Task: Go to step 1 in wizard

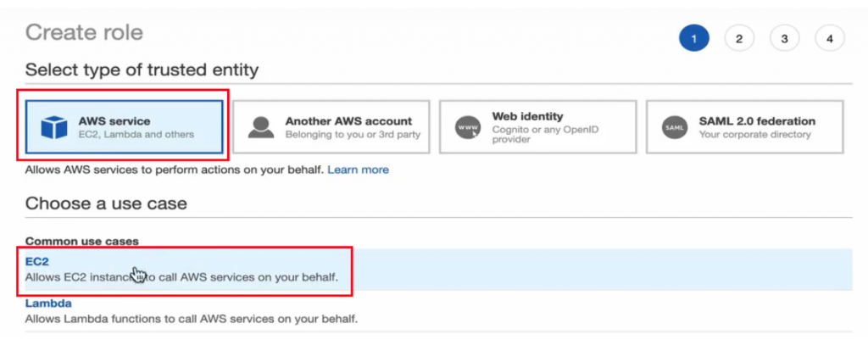Action: point(693,38)
